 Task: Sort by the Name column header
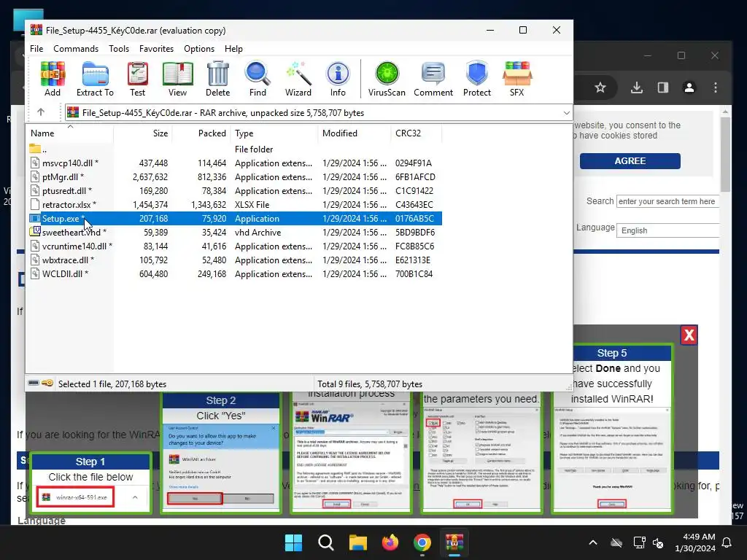tap(70, 133)
